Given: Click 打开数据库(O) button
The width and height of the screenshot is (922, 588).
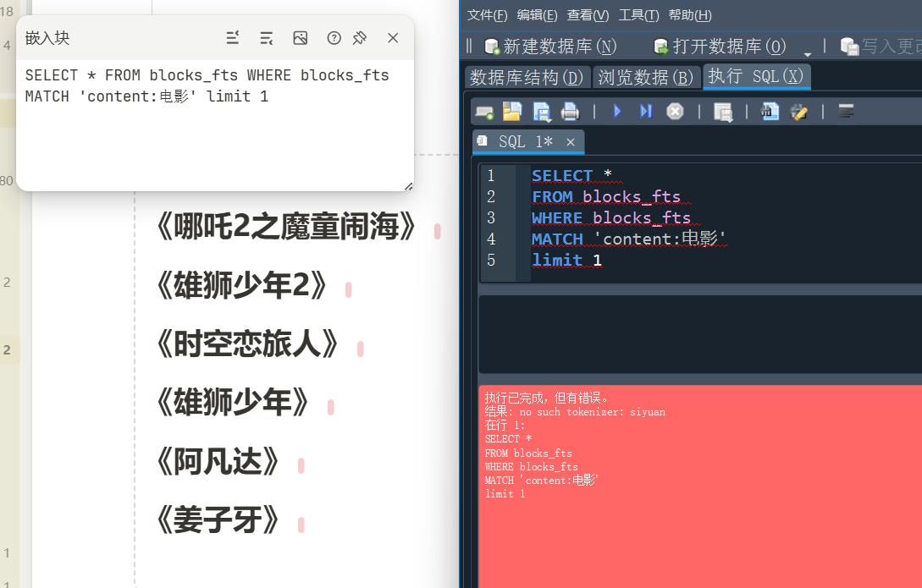Looking at the screenshot, I should point(720,47).
